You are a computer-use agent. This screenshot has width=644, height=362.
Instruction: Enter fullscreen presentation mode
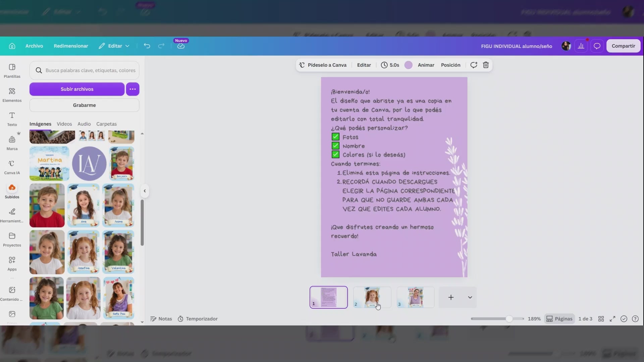pos(612,319)
